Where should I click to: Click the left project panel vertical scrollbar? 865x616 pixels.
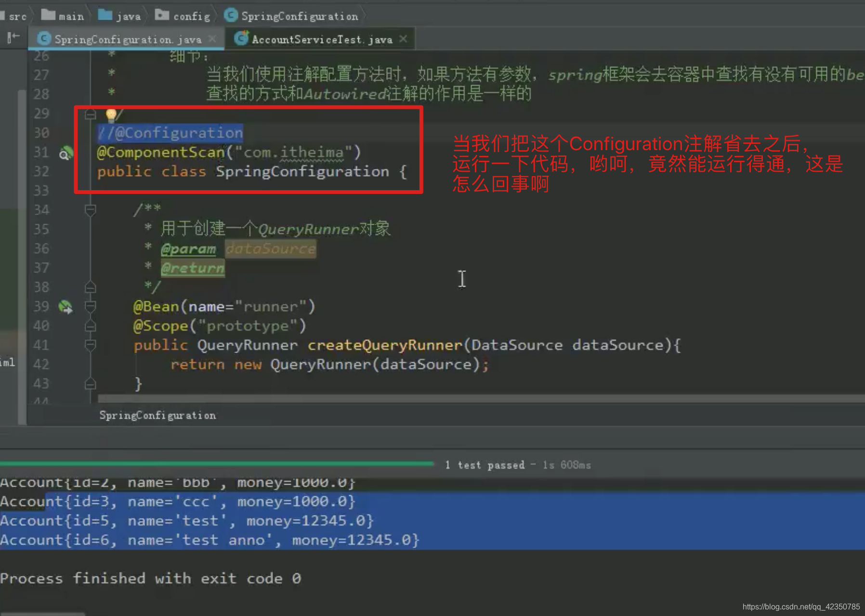(22, 257)
